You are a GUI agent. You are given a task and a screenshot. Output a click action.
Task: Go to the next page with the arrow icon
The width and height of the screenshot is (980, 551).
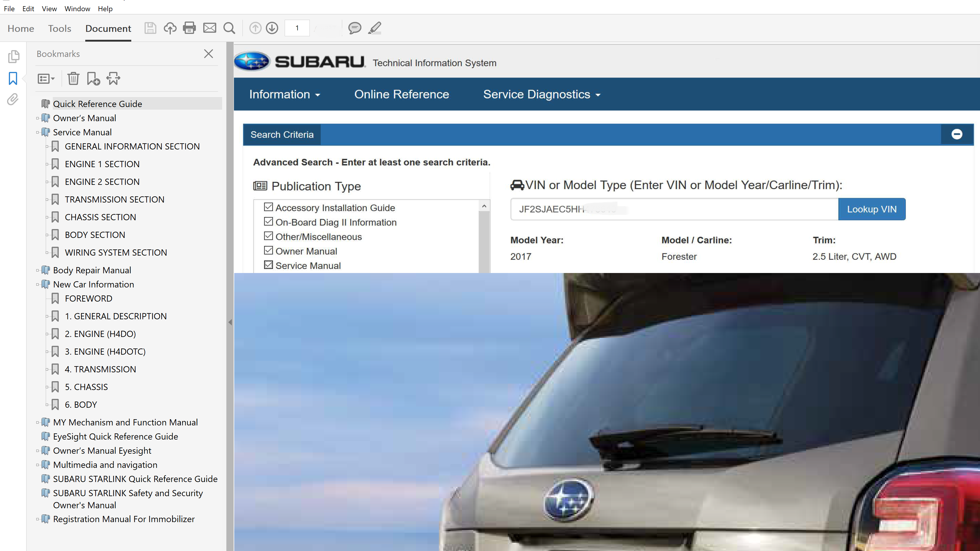click(x=272, y=28)
